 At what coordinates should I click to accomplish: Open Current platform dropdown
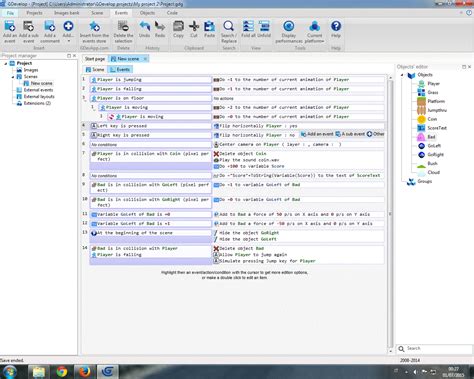coord(314,31)
